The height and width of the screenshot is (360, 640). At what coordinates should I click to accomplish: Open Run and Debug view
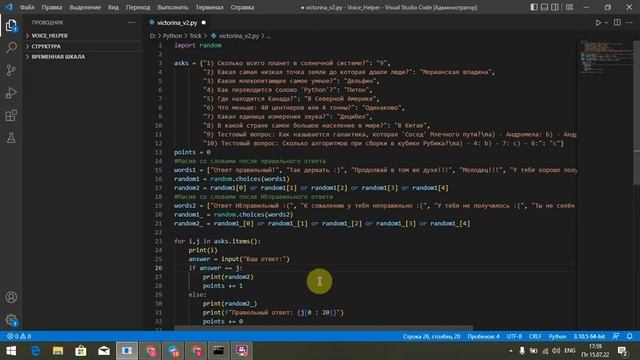[11, 93]
